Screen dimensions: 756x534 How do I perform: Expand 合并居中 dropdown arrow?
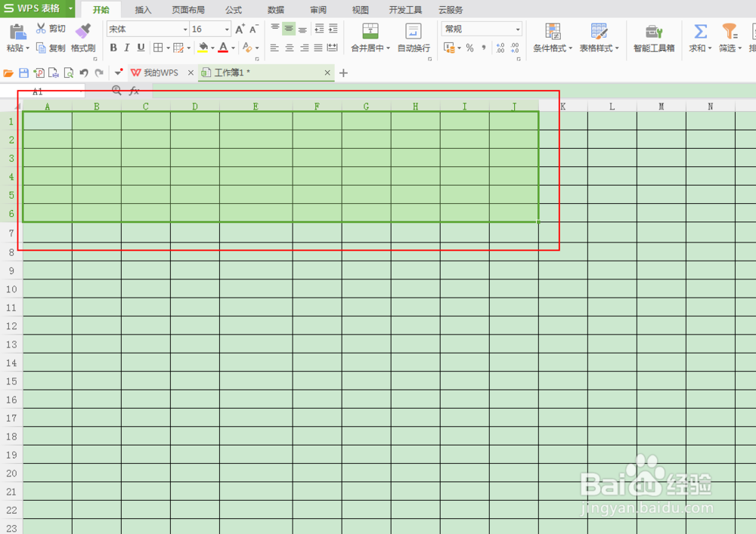pos(388,48)
